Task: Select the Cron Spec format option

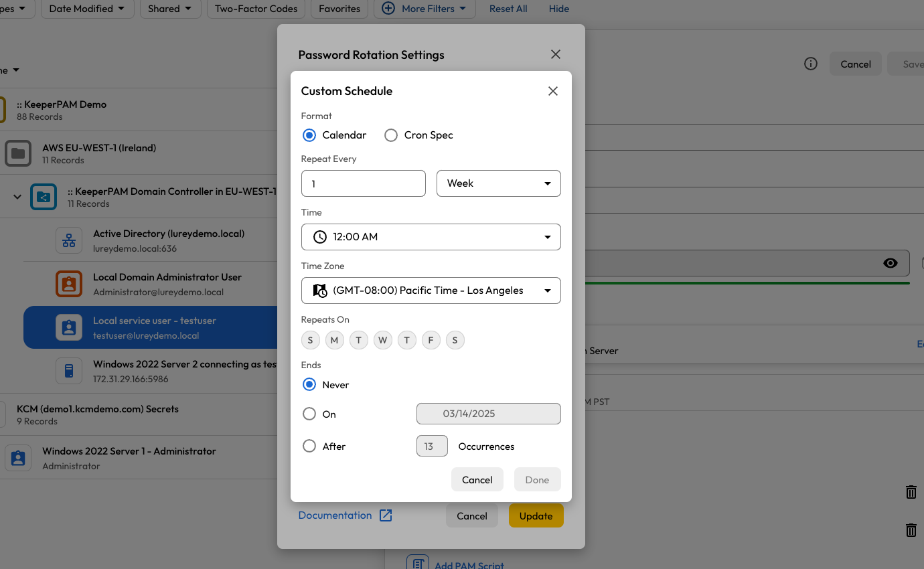Action: pyautogui.click(x=391, y=135)
